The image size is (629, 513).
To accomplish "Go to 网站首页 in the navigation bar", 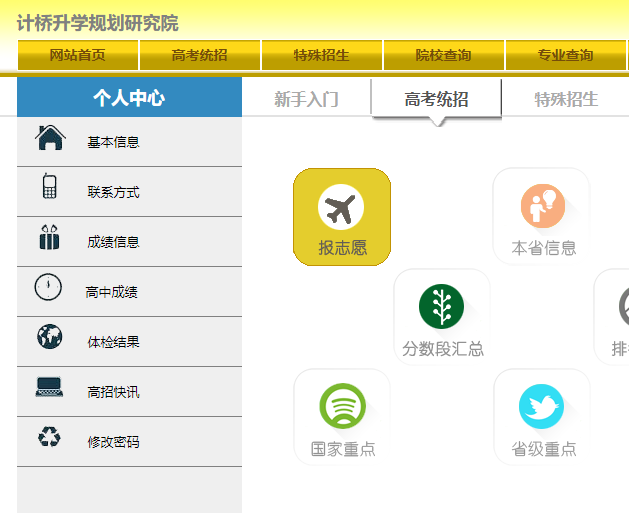I will point(78,55).
